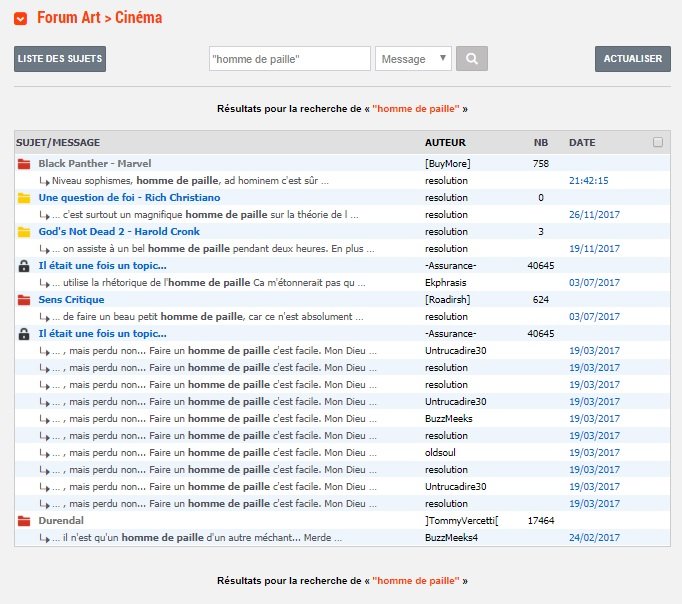Screen dimensions: 682x604
Task: Click red folder icon beside Durendal topic
Action: click(24, 521)
